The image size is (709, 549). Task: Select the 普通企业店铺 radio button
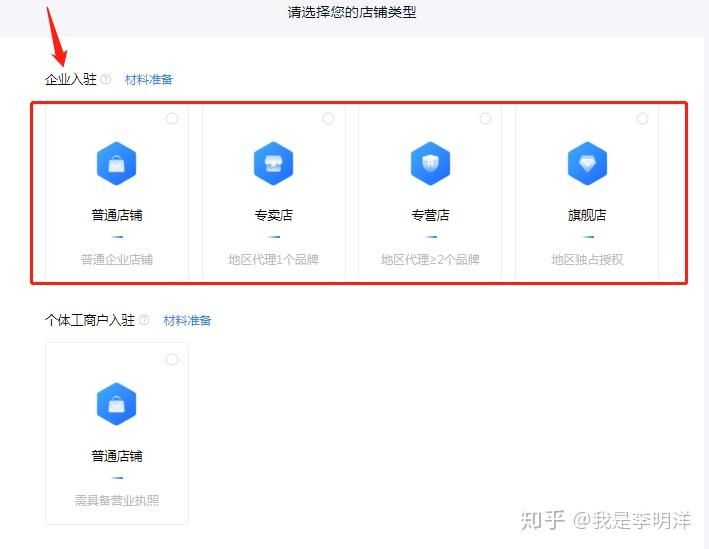[x=172, y=118]
